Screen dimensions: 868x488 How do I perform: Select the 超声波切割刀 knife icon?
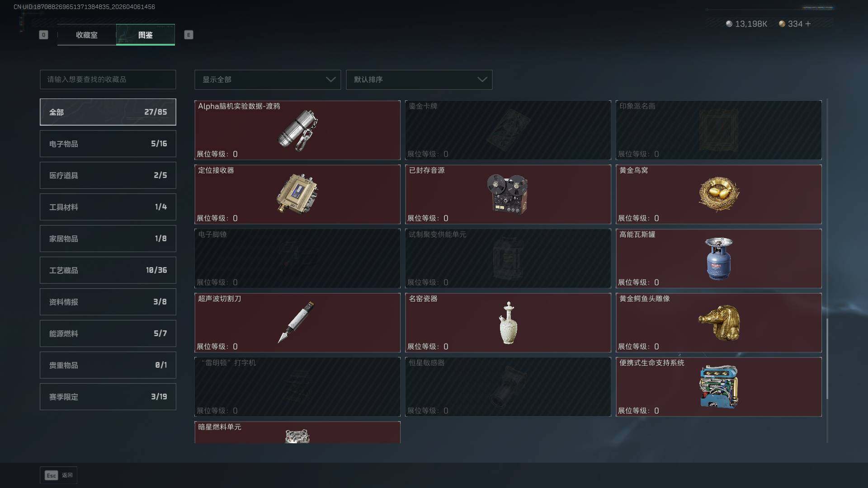pos(296,322)
